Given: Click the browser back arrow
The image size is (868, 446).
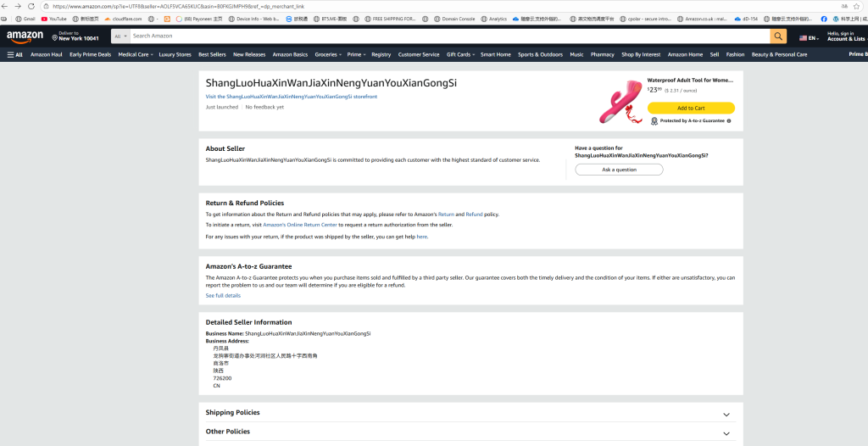Looking at the screenshot, I should [x=7, y=6].
